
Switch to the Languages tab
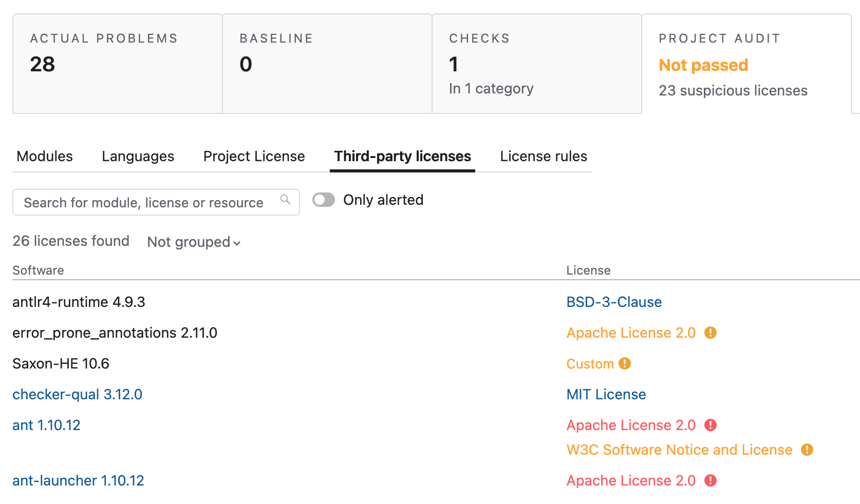(x=138, y=156)
